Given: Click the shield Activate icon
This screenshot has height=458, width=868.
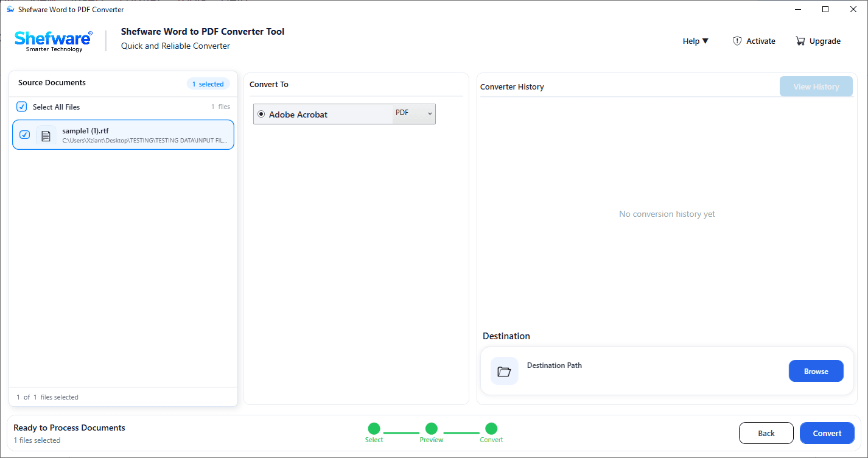Looking at the screenshot, I should [x=737, y=41].
